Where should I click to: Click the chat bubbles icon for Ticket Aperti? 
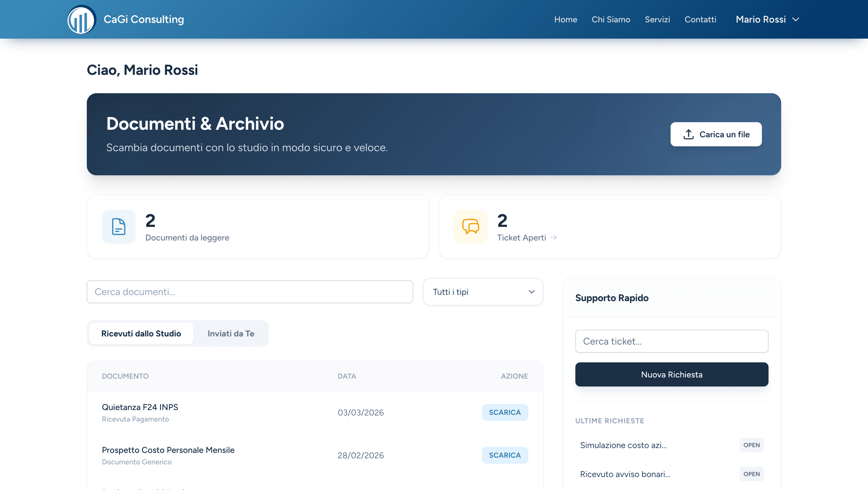point(470,227)
